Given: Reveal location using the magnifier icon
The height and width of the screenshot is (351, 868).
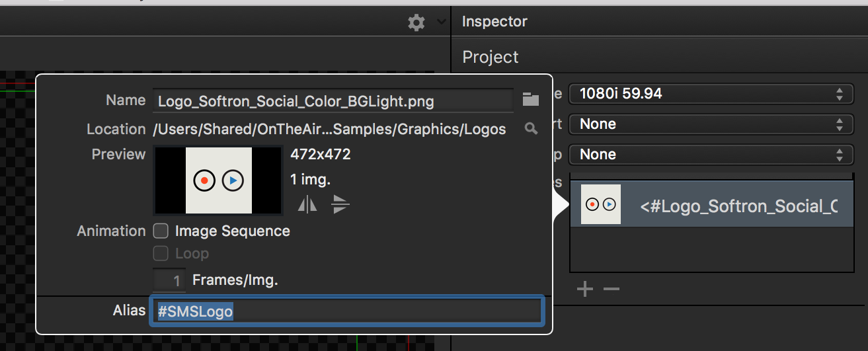Looking at the screenshot, I should pos(531,129).
